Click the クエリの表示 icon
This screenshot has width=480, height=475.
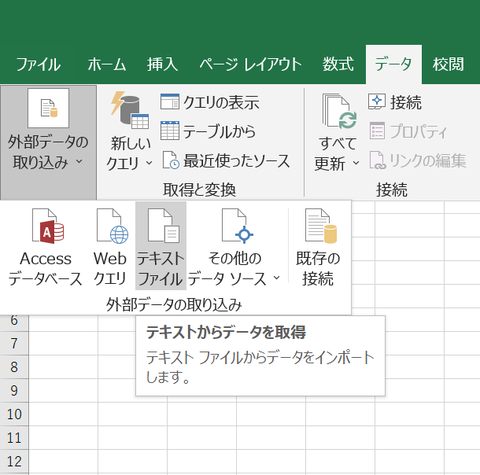pyautogui.click(x=170, y=102)
